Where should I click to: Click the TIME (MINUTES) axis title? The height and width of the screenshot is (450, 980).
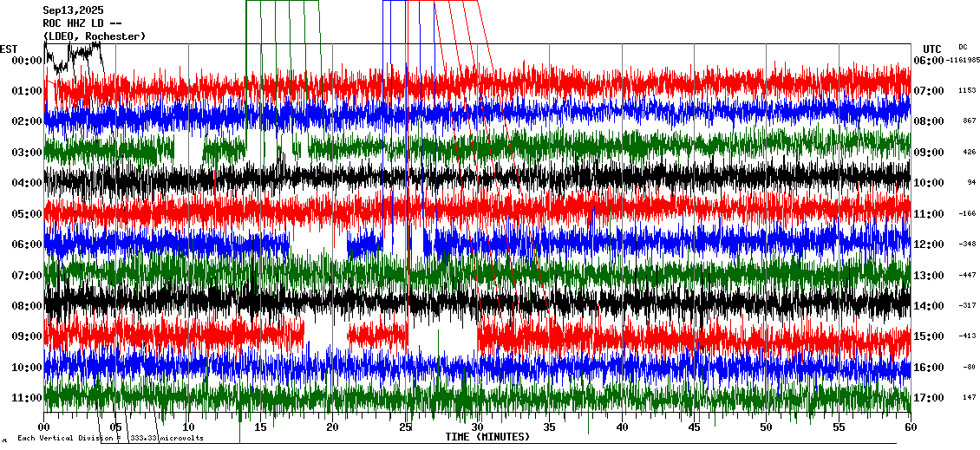pyautogui.click(x=487, y=437)
